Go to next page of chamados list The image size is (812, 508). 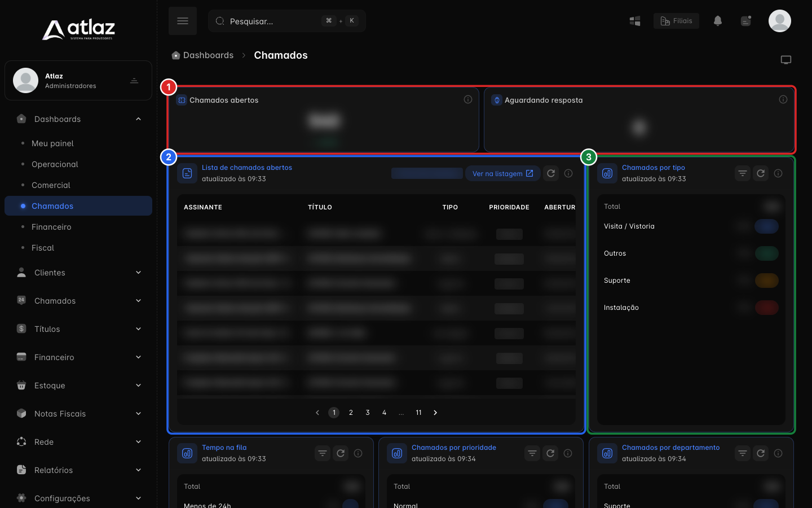435,413
